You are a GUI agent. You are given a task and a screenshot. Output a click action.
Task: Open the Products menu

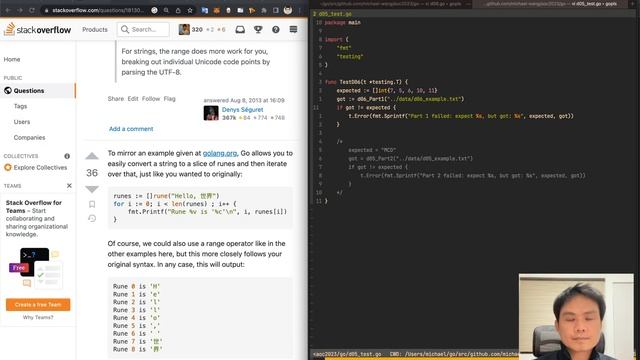tap(95, 29)
